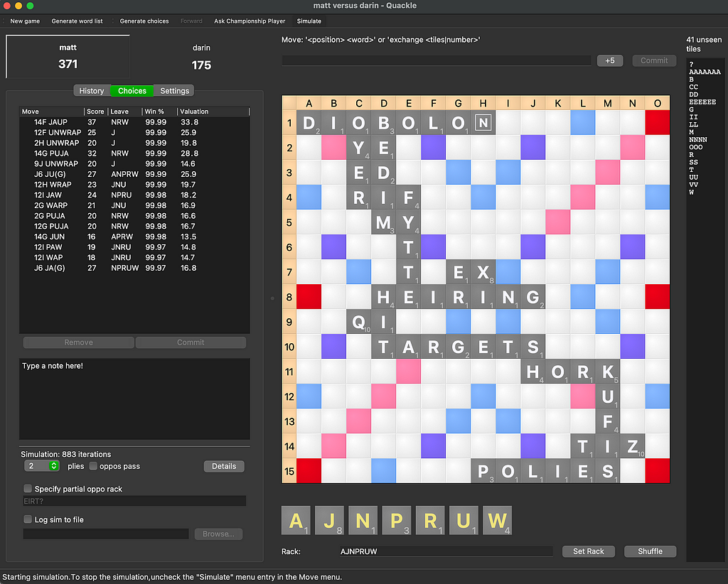Image resolution: width=728 pixels, height=584 pixels.
Task: Switch to the History tab
Action: pos(92,90)
